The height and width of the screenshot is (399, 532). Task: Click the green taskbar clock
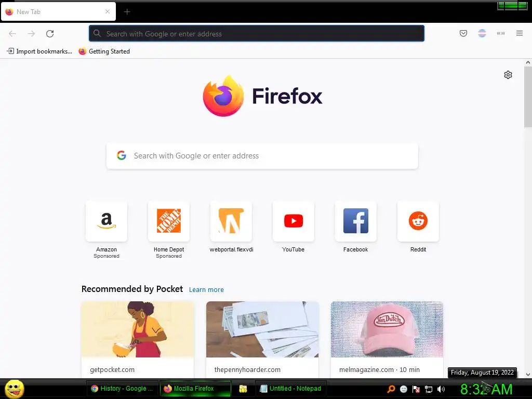point(486,389)
